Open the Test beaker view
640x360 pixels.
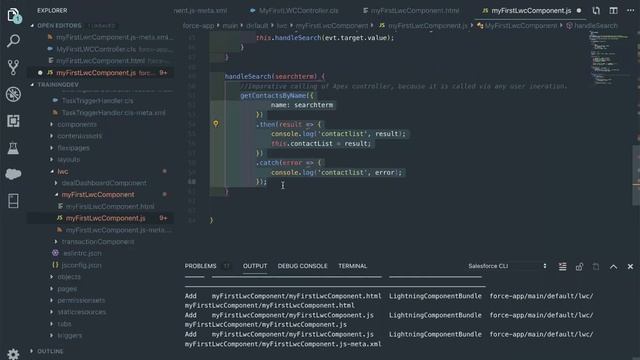pos(13,148)
